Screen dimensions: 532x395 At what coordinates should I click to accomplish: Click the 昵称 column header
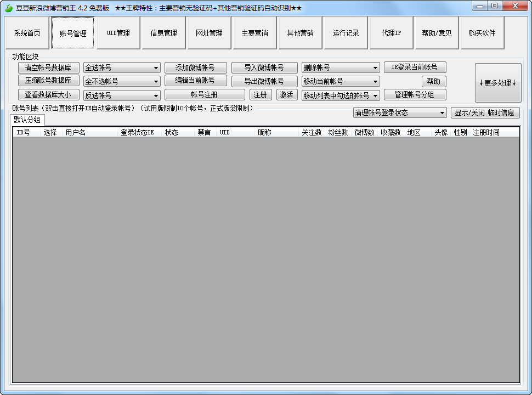click(x=276, y=132)
